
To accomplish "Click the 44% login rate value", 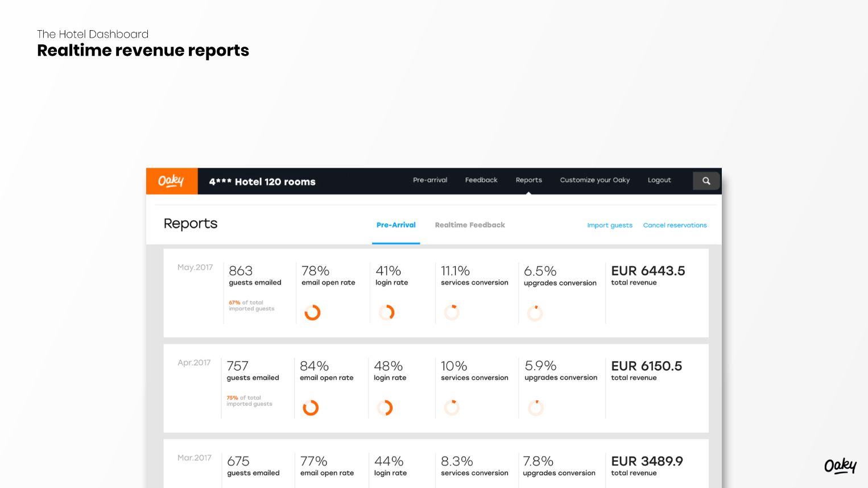I will [x=389, y=461].
